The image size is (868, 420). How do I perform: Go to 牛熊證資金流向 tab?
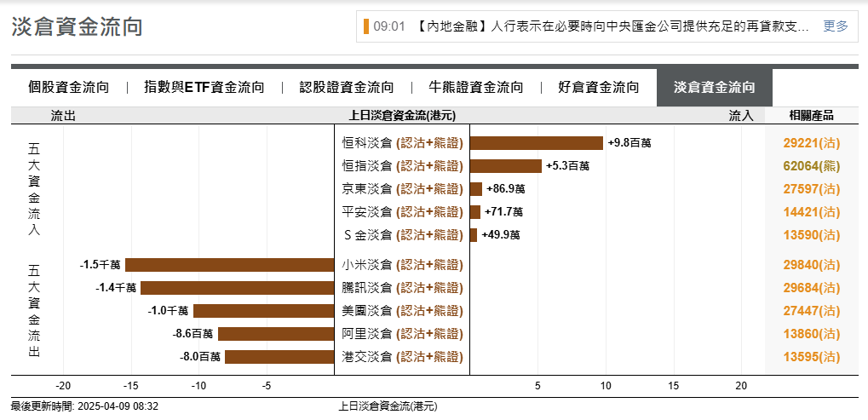pos(475,87)
